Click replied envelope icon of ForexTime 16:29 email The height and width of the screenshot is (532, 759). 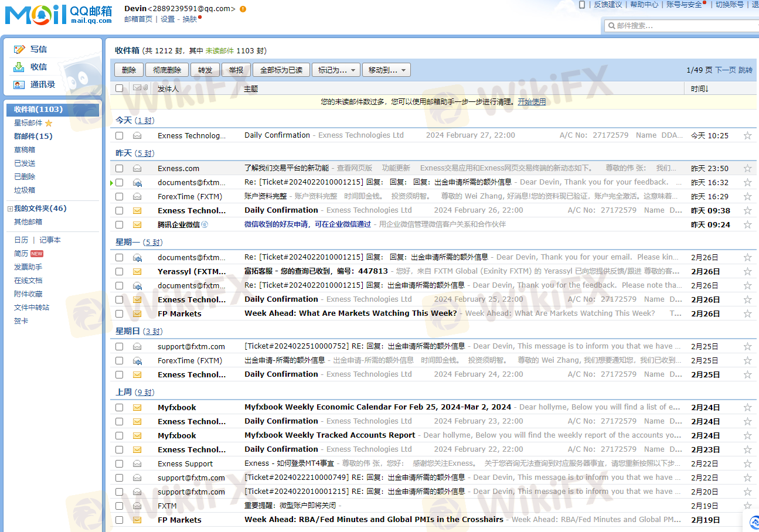(x=137, y=196)
